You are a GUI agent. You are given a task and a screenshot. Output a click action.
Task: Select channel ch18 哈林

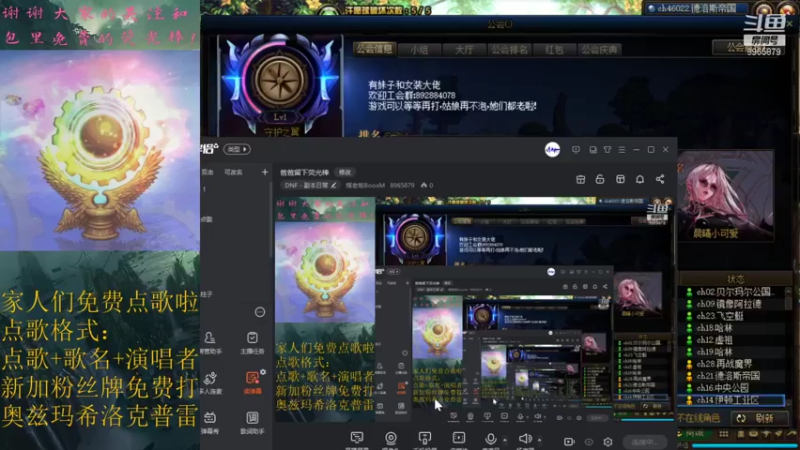pos(731,328)
